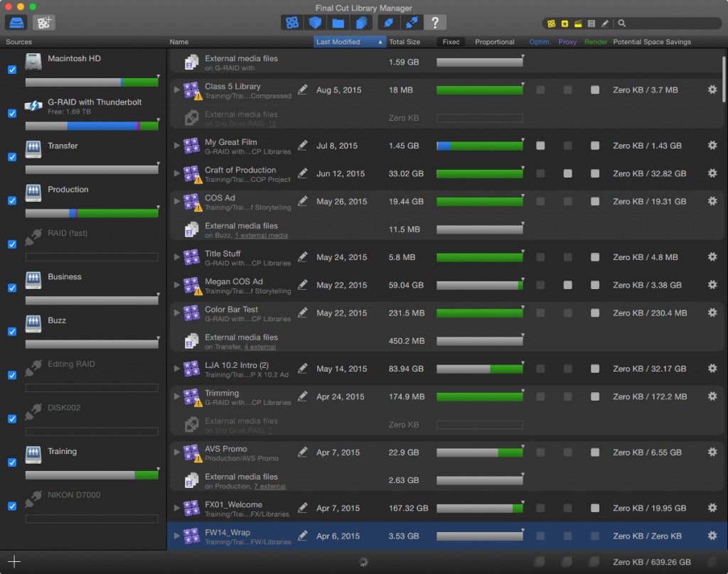Click the plus button to add a source
The height and width of the screenshot is (574, 728).
[x=14, y=561]
